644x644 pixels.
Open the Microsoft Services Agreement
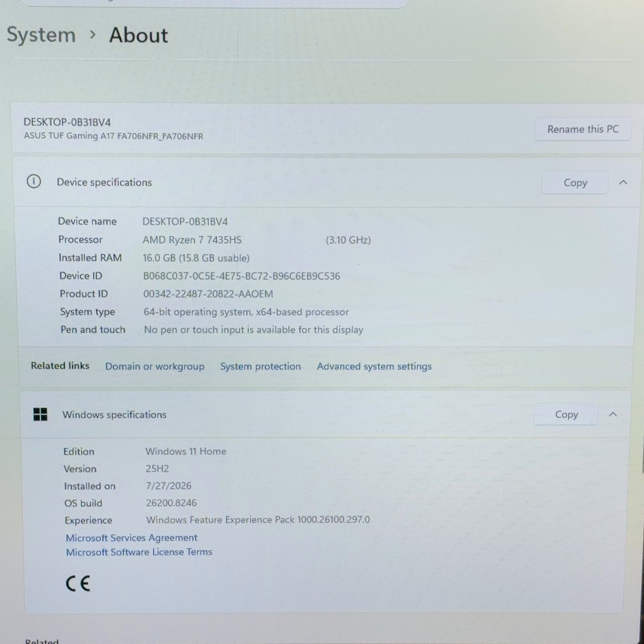pos(132,538)
